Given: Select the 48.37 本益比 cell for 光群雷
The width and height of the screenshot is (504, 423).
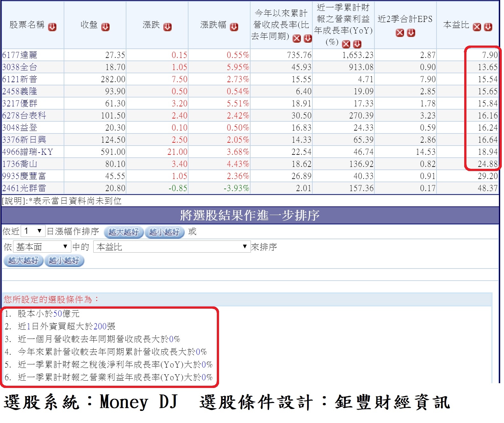Looking at the screenshot, I should 468,188.
